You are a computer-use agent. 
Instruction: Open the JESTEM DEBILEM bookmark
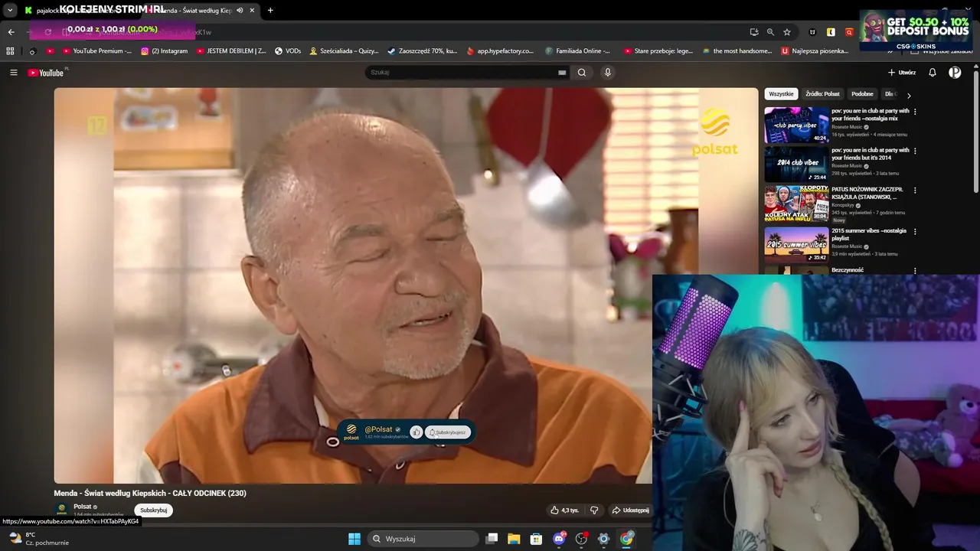(x=230, y=51)
